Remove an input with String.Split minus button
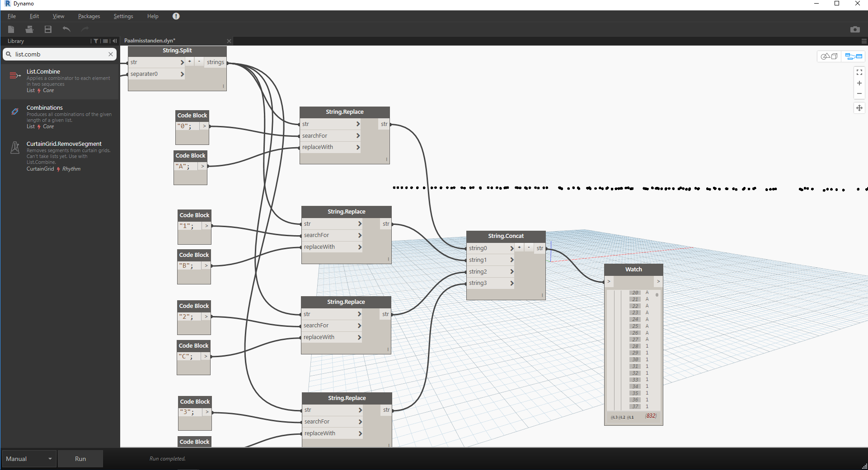868x470 pixels. click(199, 61)
